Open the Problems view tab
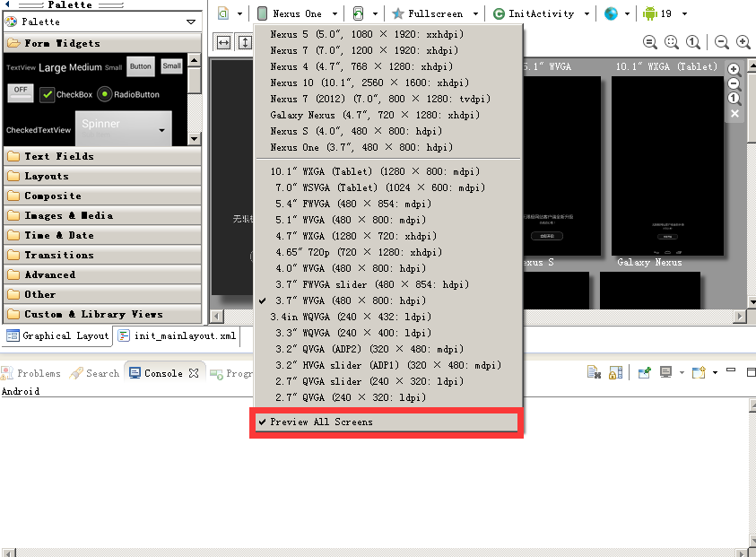This screenshot has height=557, width=756. [31, 373]
